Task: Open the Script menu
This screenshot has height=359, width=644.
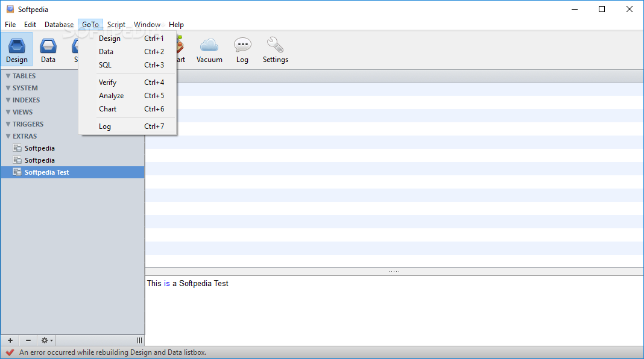Action: [x=116, y=25]
